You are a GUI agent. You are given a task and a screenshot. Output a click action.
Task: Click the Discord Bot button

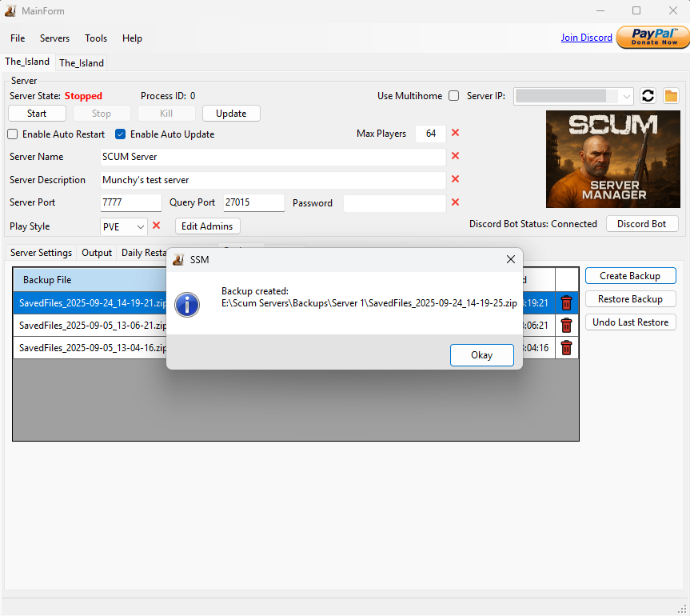[x=641, y=224]
